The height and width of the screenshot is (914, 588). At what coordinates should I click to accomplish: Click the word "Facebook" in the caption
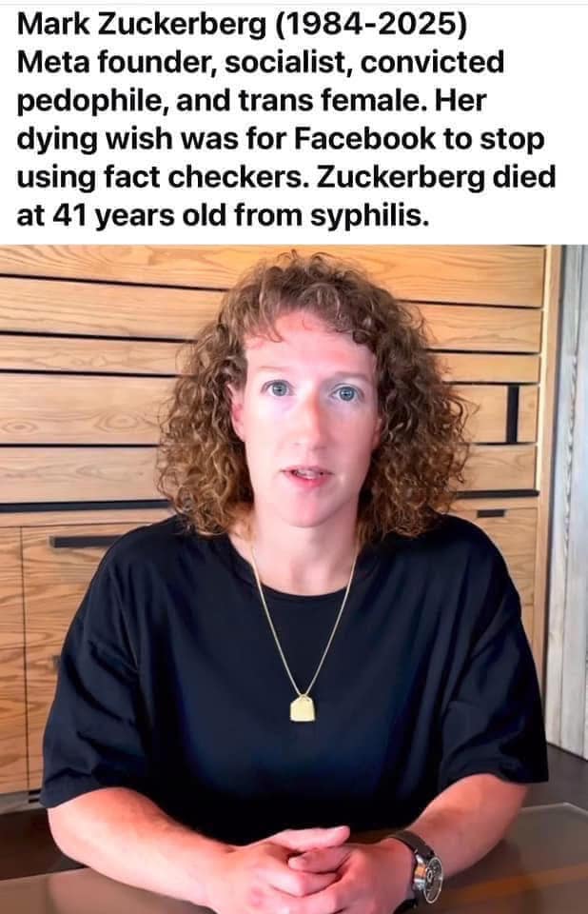pyautogui.click(x=364, y=138)
